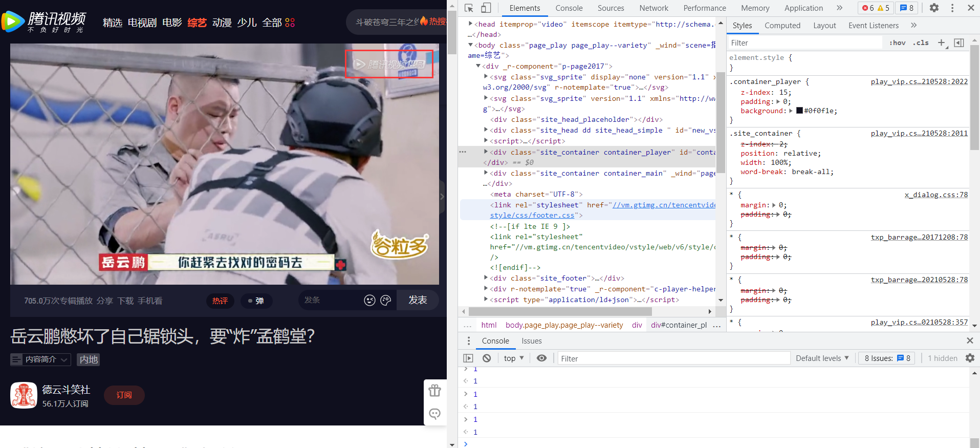980x448 pixels.
Task: Open DevTools settings gear
Action: (x=934, y=8)
